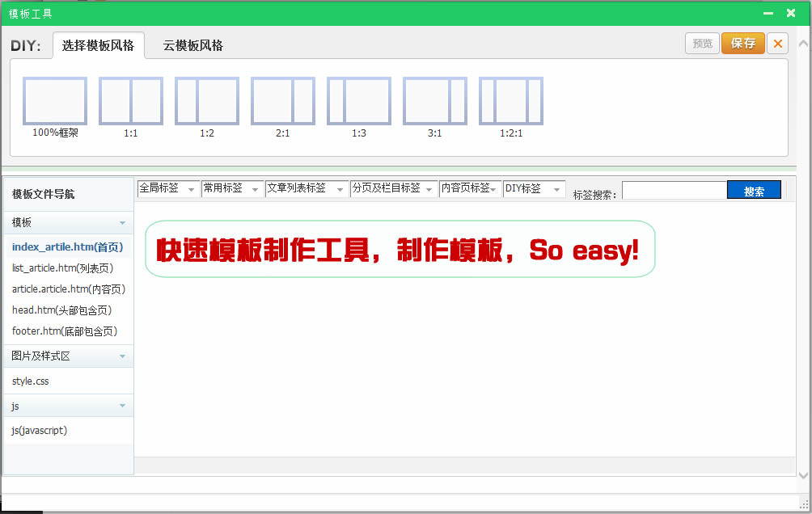Click the 保存 button
812x514 pixels.
[x=742, y=44]
